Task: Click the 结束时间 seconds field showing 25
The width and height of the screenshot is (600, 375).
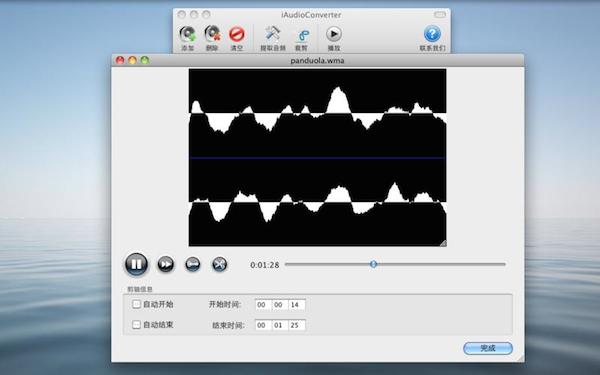Action: point(297,325)
